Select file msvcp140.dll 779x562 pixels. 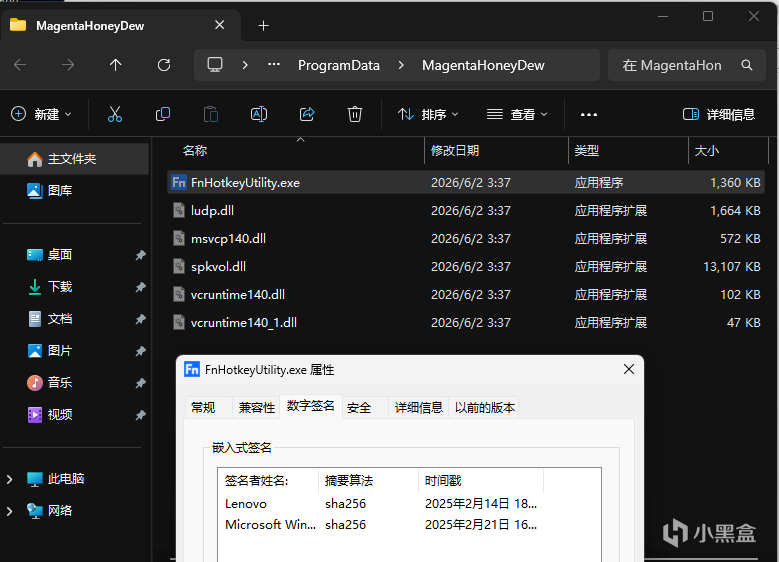(466, 239)
